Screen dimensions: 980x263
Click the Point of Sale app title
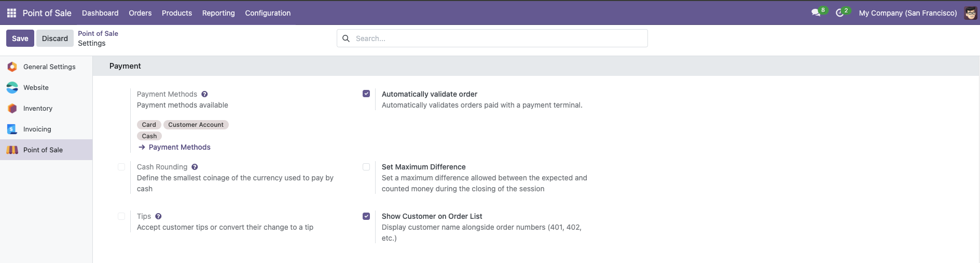pos(47,13)
